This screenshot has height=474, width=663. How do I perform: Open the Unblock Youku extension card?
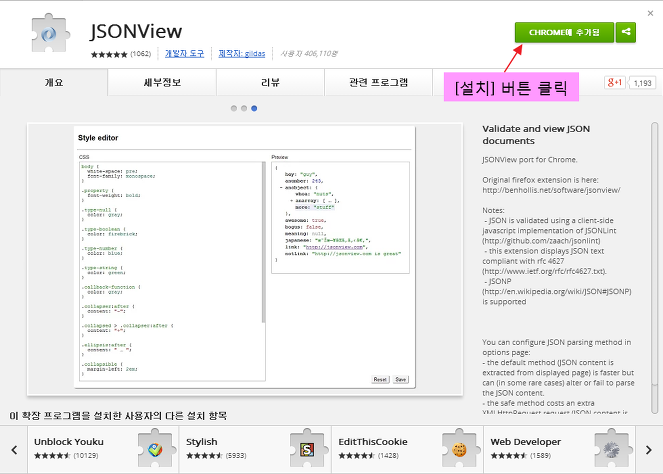pos(103,449)
